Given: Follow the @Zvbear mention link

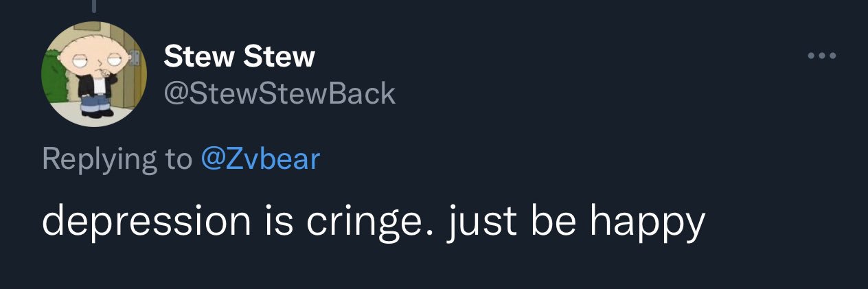Looking at the screenshot, I should point(260,159).
